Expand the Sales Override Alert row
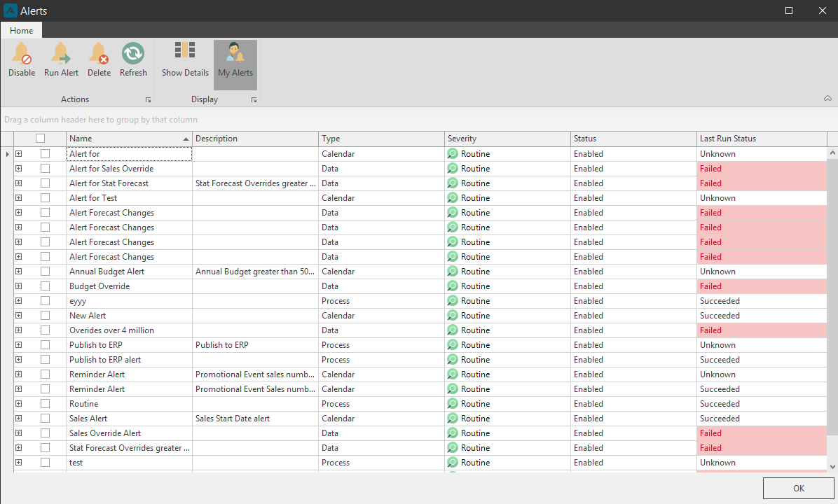This screenshot has width=838, height=504. click(x=19, y=433)
